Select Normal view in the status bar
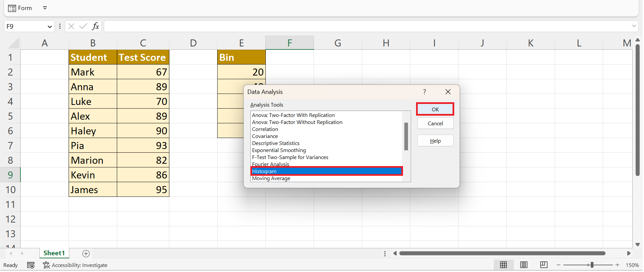The height and width of the screenshot is (272, 644). tap(503, 265)
